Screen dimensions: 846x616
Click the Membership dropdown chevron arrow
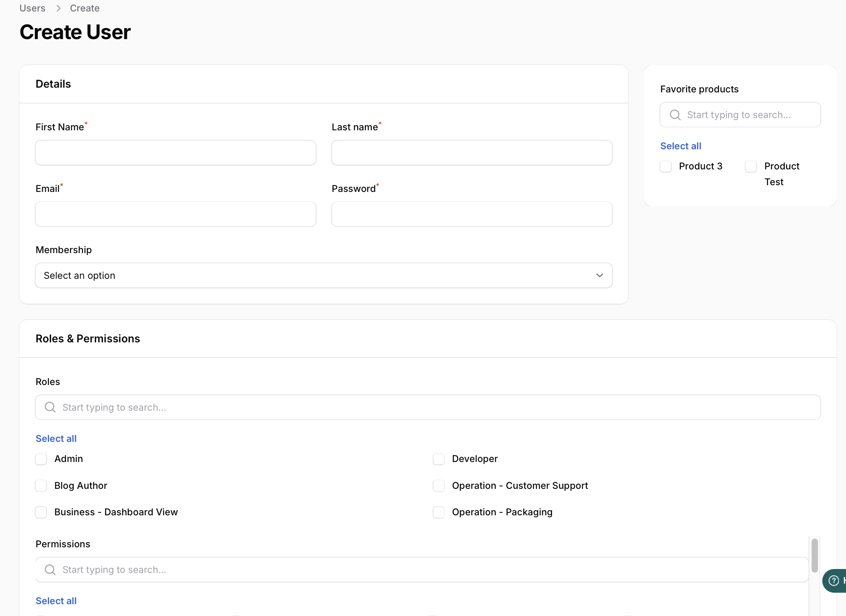599,275
